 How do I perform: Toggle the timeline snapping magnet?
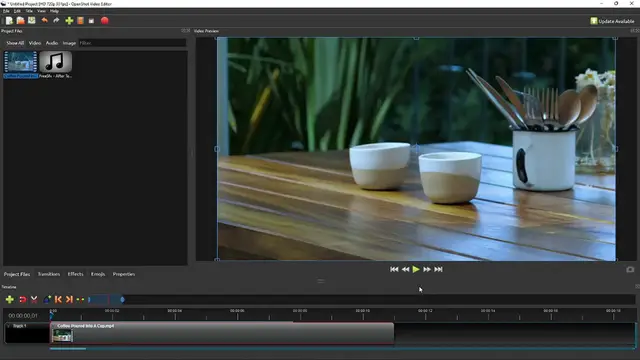click(x=22, y=300)
